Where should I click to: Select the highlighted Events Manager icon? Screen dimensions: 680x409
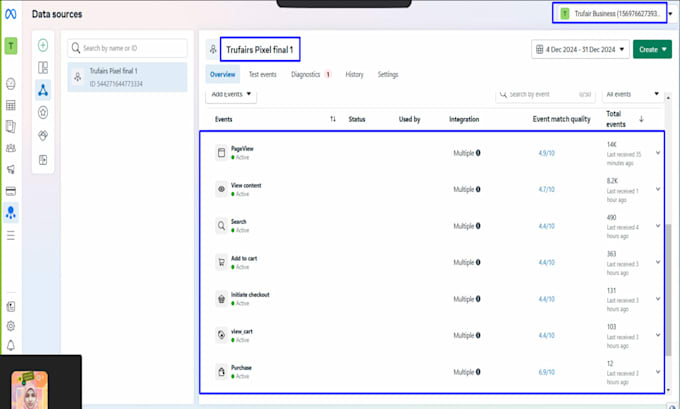(x=11, y=213)
